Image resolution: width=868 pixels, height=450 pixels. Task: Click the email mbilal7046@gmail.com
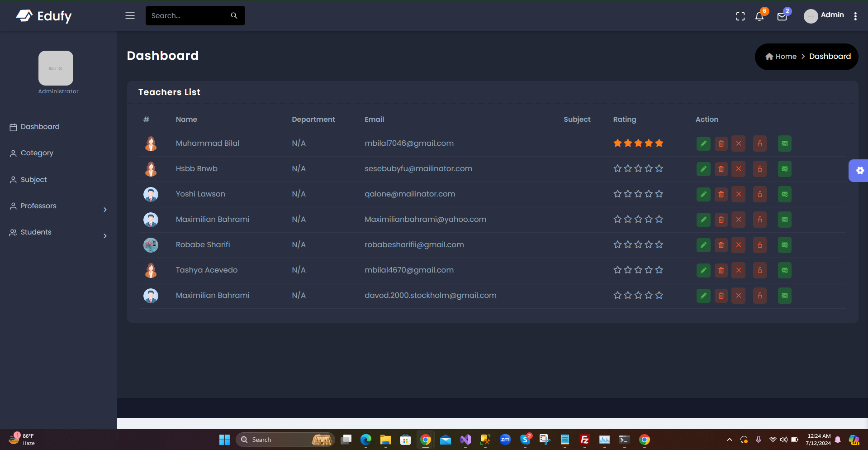(x=409, y=143)
